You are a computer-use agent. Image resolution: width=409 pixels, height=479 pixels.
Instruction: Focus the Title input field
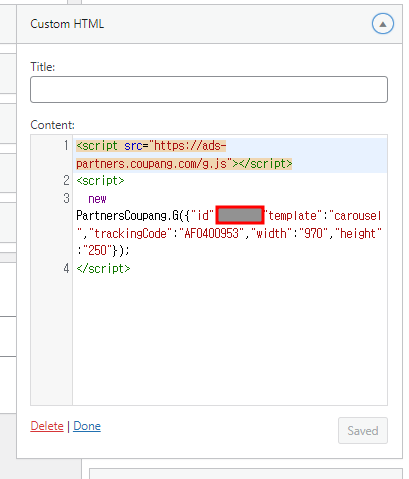(x=209, y=89)
